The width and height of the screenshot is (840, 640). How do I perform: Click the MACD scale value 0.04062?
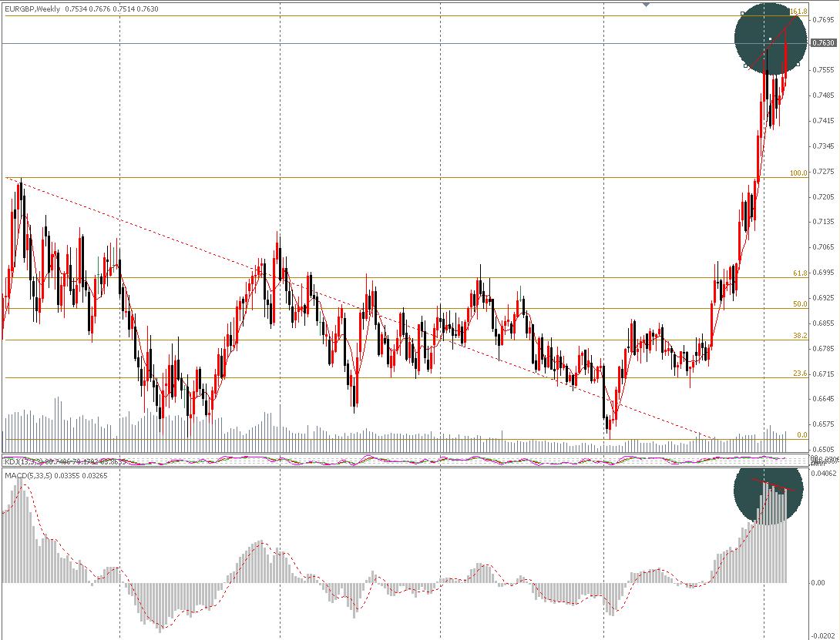tap(823, 474)
